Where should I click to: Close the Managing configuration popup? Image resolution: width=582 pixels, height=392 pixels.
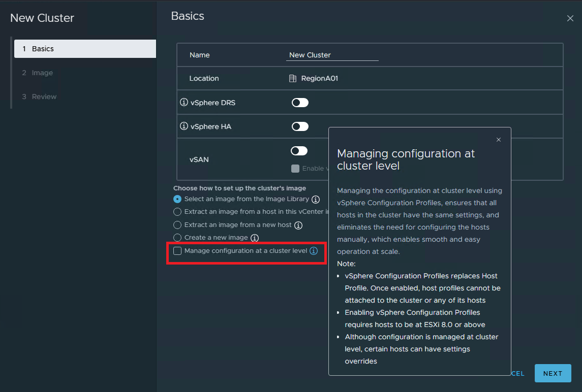pyautogui.click(x=499, y=140)
